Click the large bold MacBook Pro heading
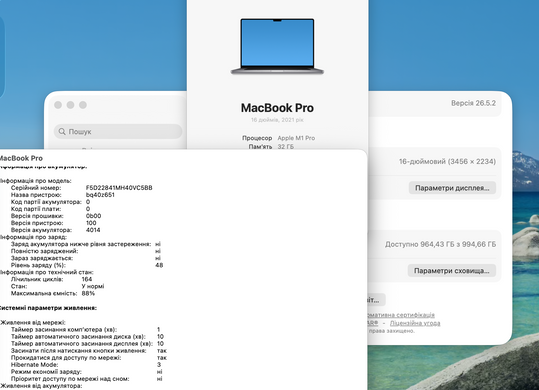Image resolution: width=539 pixels, height=390 pixels. [277, 108]
